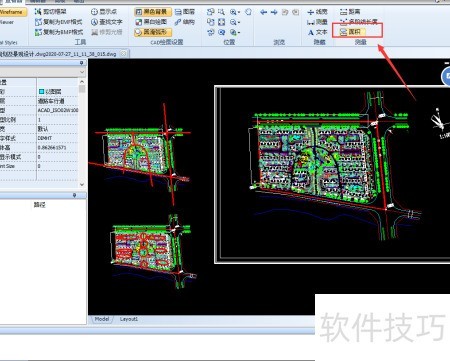Image resolution: width=450 pixels, height=361 pixels.
Task: Click the cyan color swatch in properties
Action: point(41,91)
